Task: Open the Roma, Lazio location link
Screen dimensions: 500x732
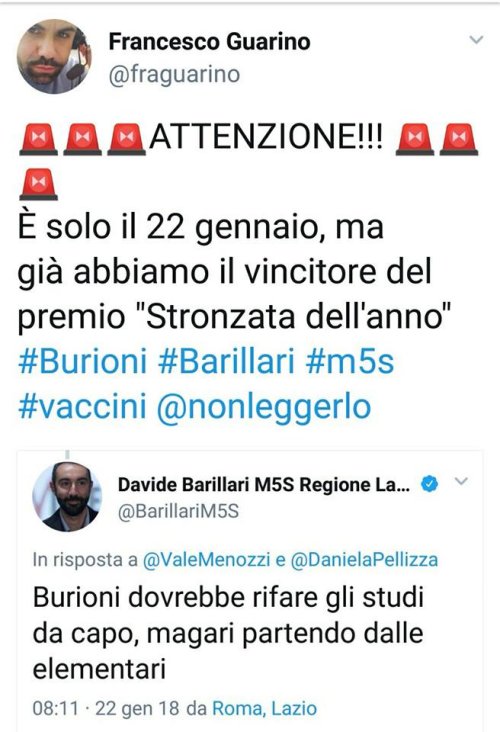Action: coord(265,709)
